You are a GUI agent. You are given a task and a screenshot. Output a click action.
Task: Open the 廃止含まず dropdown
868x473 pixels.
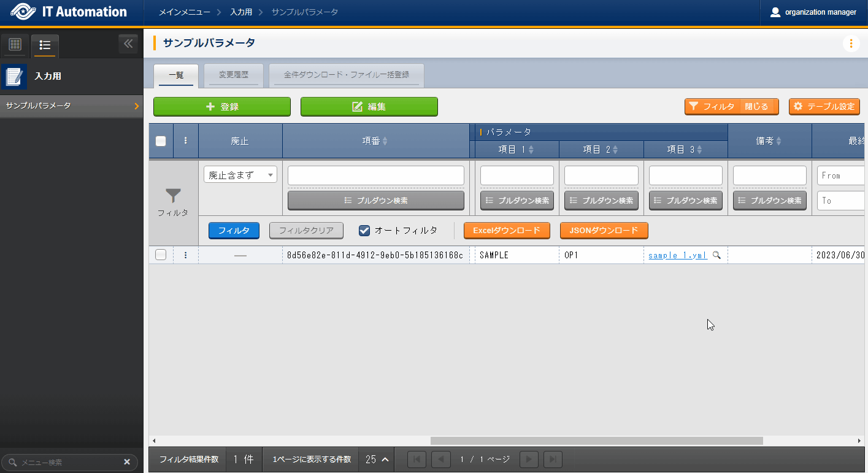[x=240, y=175]
